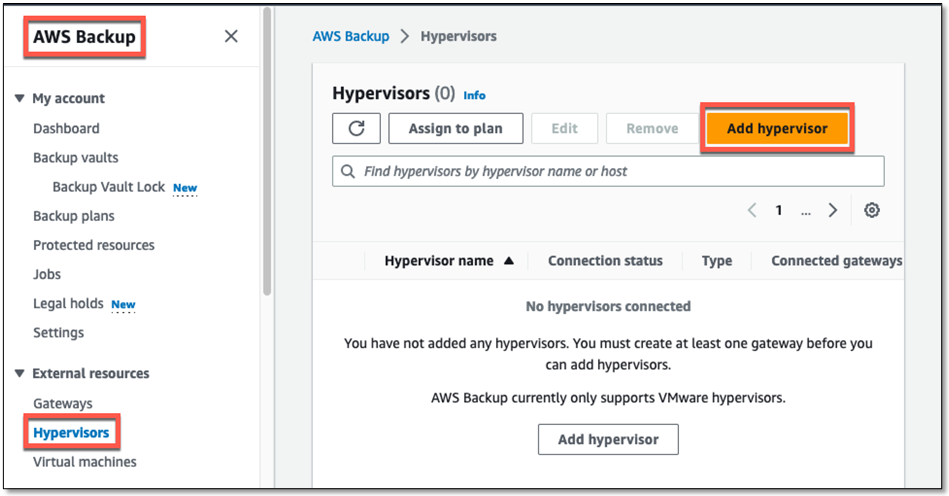The image size is (949, 496).
Task: Open Dashboard in the sidebar
Action: click(x=66, y=128)
